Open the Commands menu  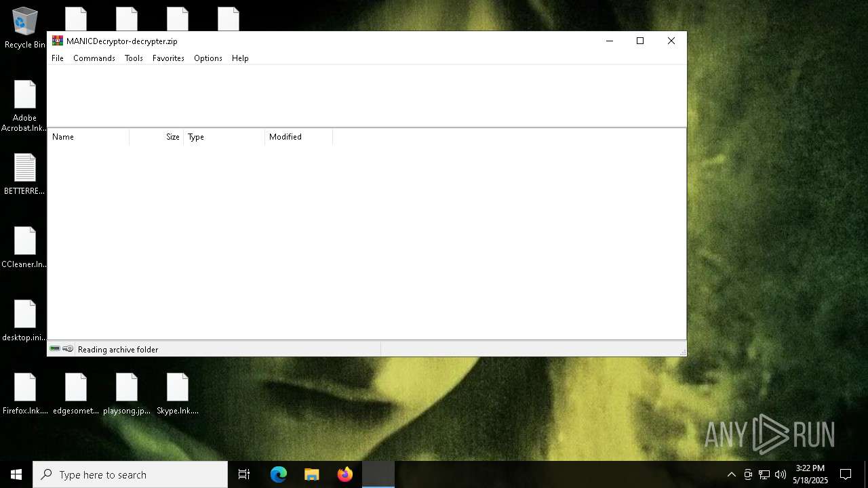tap(94, 58)
